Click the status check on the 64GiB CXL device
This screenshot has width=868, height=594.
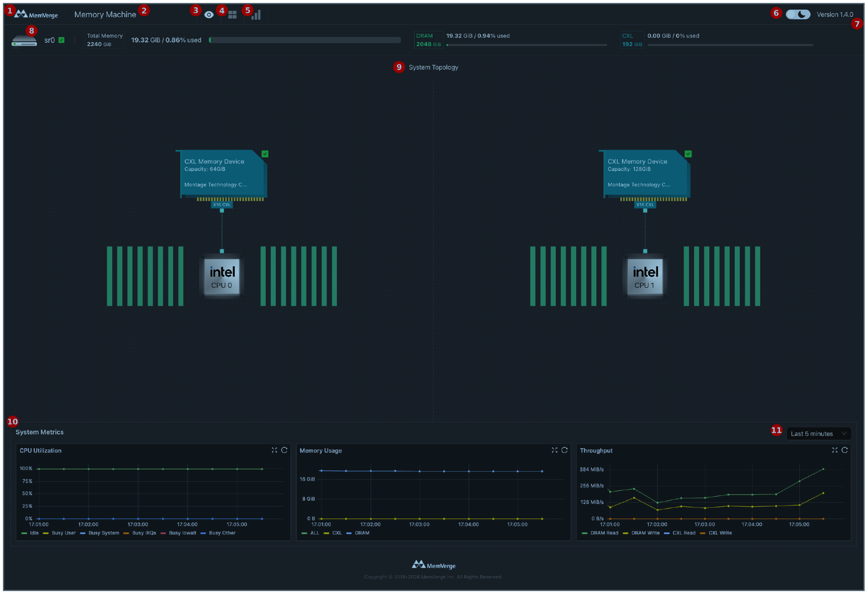(x=265, y=154)
